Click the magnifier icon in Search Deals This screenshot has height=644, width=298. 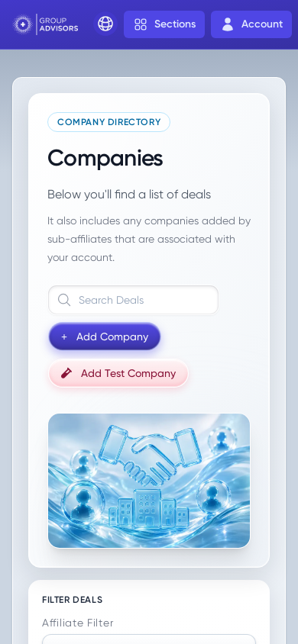click(64, 300)
